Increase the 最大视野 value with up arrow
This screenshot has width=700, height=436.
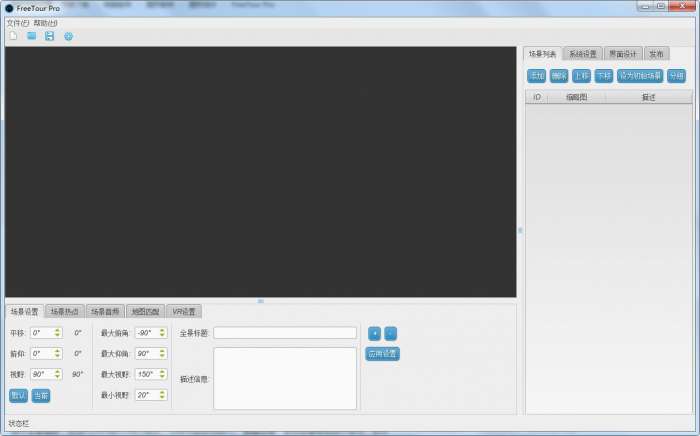coord(162,371)
